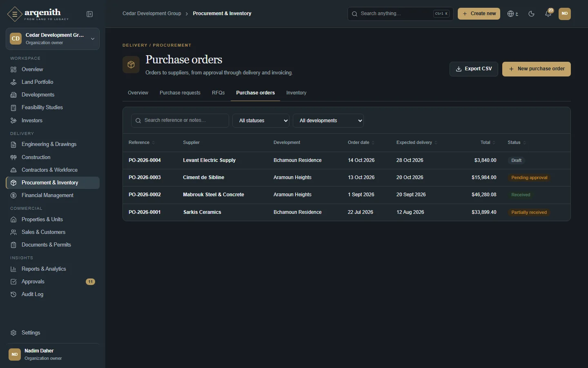Go to Investors page
Image resolution: width=588 pixels, height=368 pixels.
point(53,121)
